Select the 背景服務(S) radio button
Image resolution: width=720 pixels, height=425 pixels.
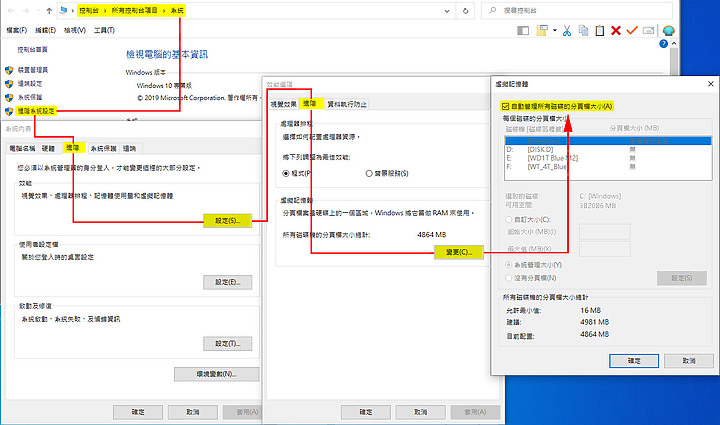pyautogui.click(x=369, y=173)
